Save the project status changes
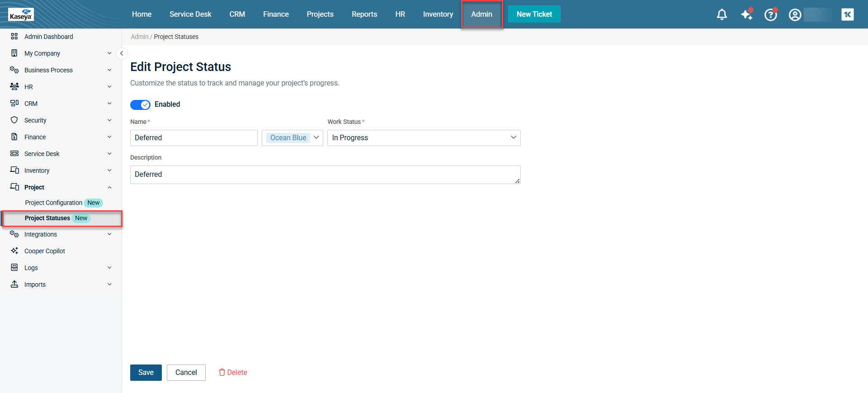Image resolution: width=868 pixels, height=393 pixels. [146, 373]
